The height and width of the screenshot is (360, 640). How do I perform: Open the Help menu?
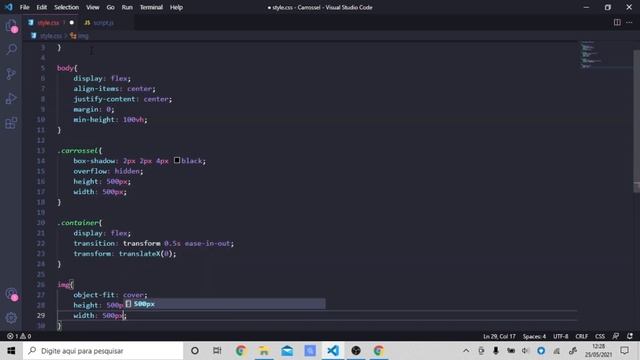176,7
